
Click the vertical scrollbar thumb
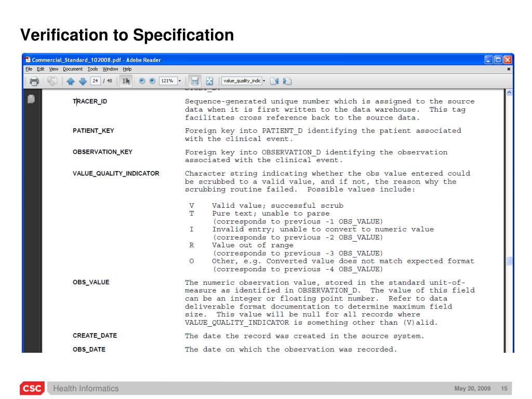click(x=509, y=261)
